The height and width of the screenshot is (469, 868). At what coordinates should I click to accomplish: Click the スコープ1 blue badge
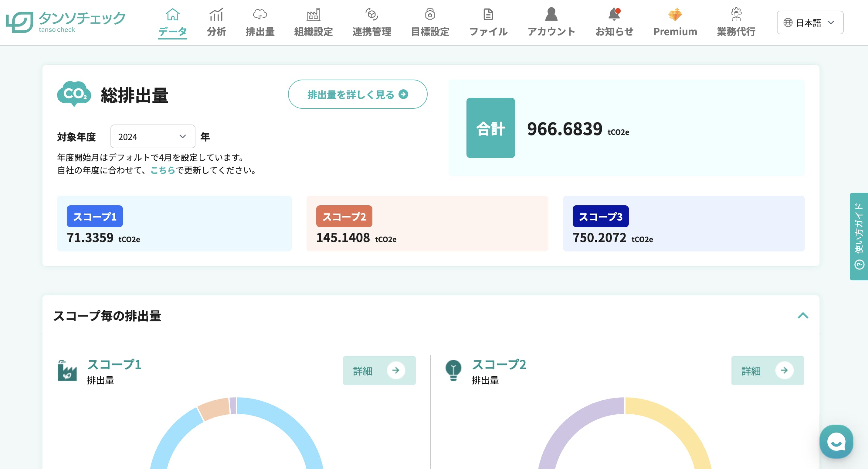click(x=95, y=216)
